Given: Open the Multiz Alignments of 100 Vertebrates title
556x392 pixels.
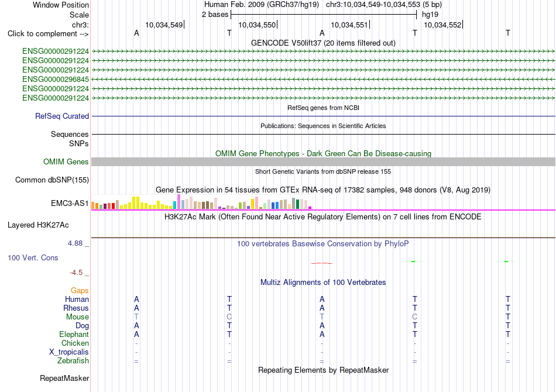Looking at the screenshot, I should coord(323,282).
